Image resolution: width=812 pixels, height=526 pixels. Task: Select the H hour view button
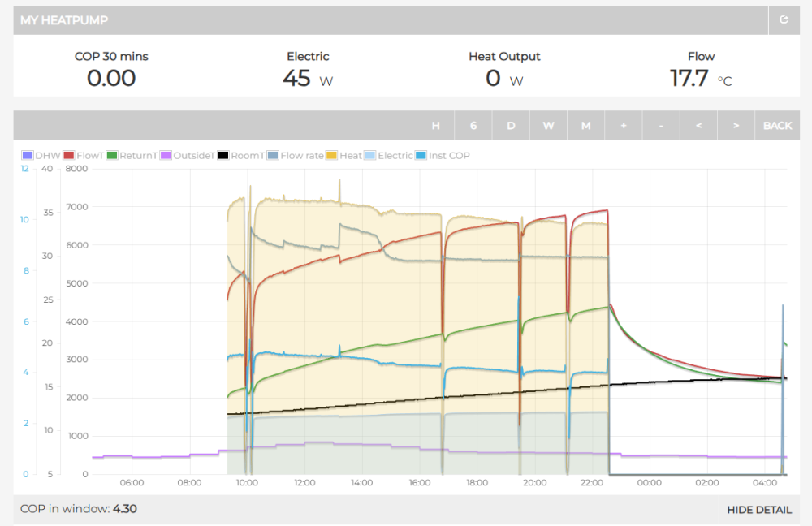(x=436, y=126)
